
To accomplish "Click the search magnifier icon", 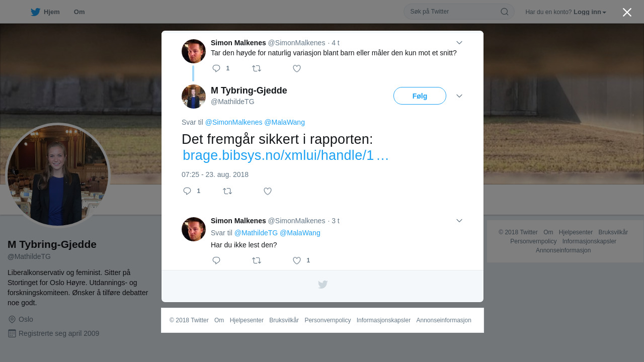I will (504, 12).
